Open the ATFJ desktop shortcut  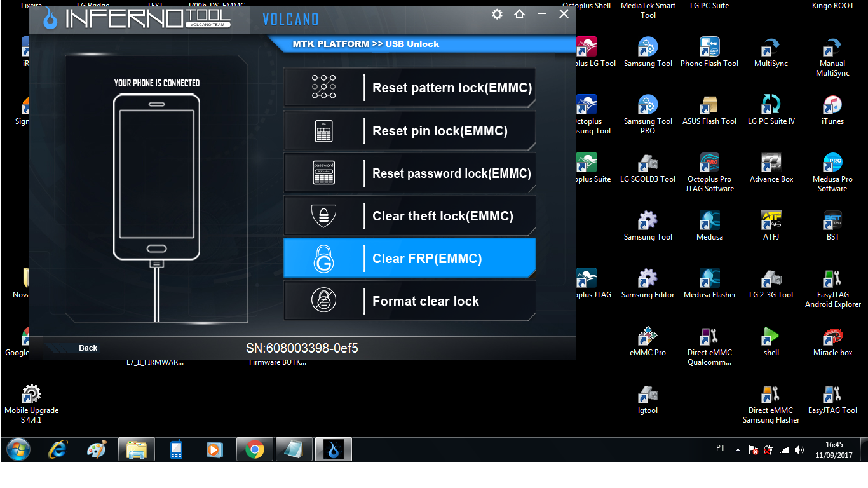click(771, 225)
